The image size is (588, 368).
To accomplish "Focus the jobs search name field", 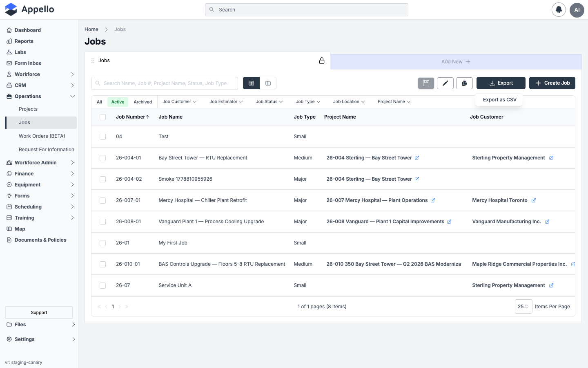I will 165,83.
